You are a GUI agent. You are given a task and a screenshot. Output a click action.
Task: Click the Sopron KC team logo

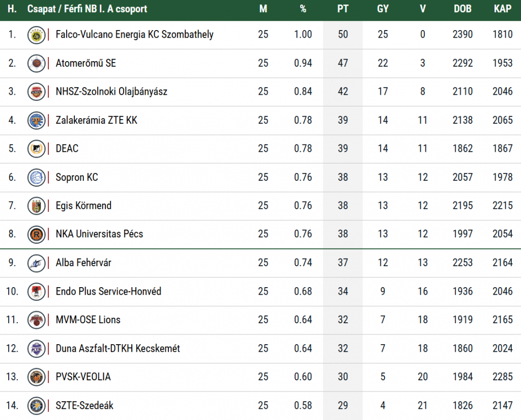click(x=37, y=177)
